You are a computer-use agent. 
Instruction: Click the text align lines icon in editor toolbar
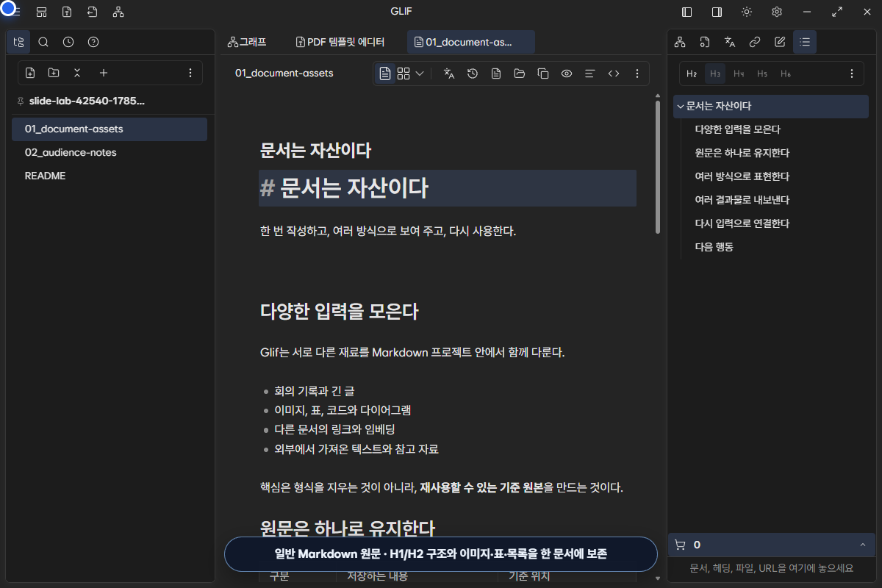pos(589,73)
